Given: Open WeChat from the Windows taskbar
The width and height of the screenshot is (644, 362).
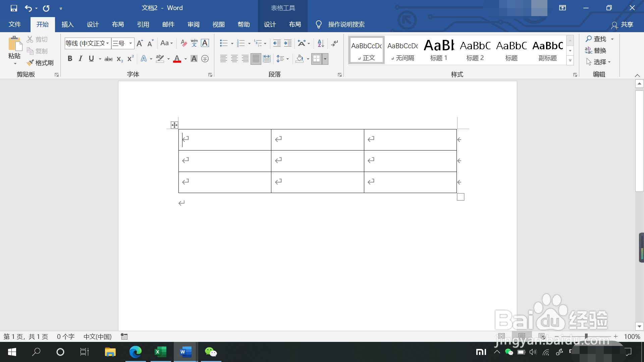Looking at the screenshot, I should click(x=211, y=352).
